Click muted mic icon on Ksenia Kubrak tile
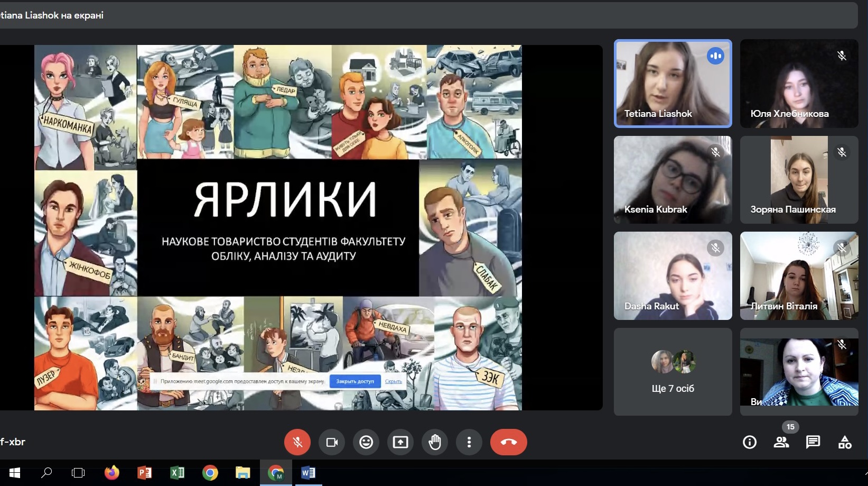 (715, 152)
